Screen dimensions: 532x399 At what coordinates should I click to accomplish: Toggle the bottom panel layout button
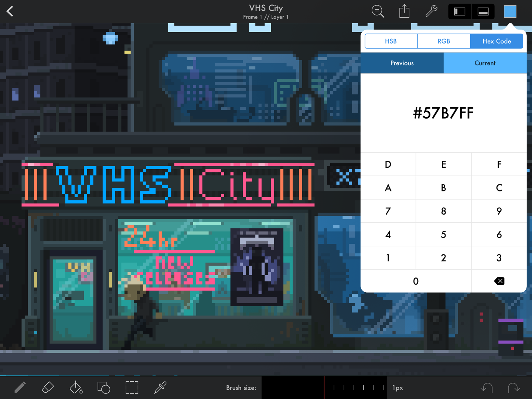point(483,11)
